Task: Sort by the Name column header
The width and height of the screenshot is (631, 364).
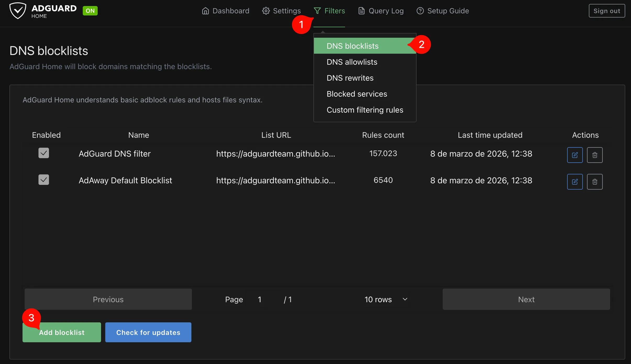Action: [x=139, y=135]
